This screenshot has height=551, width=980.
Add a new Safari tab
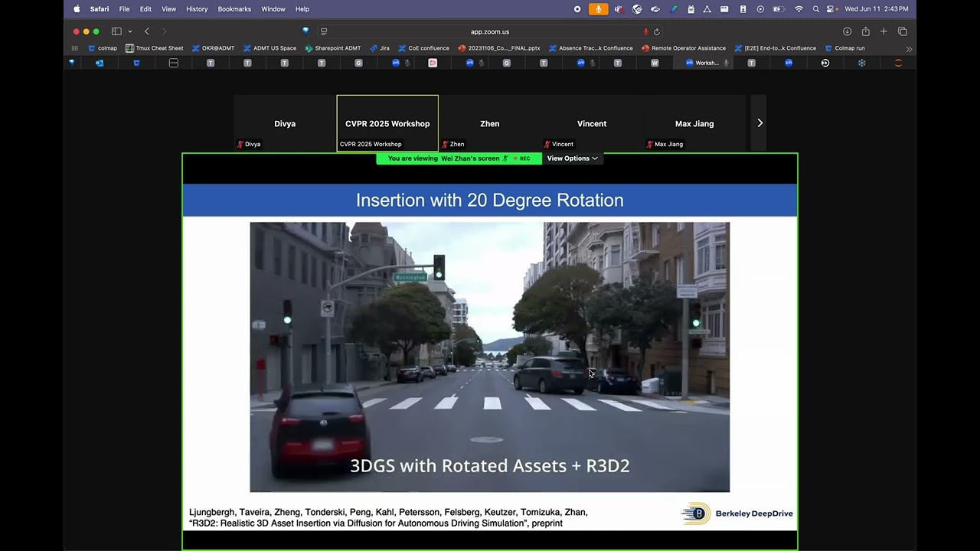click(x=884, y=31)
